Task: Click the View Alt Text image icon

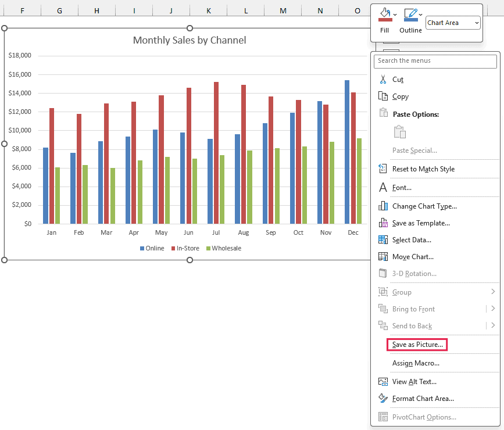Action: pyautogui.click(x=383, y=381)
